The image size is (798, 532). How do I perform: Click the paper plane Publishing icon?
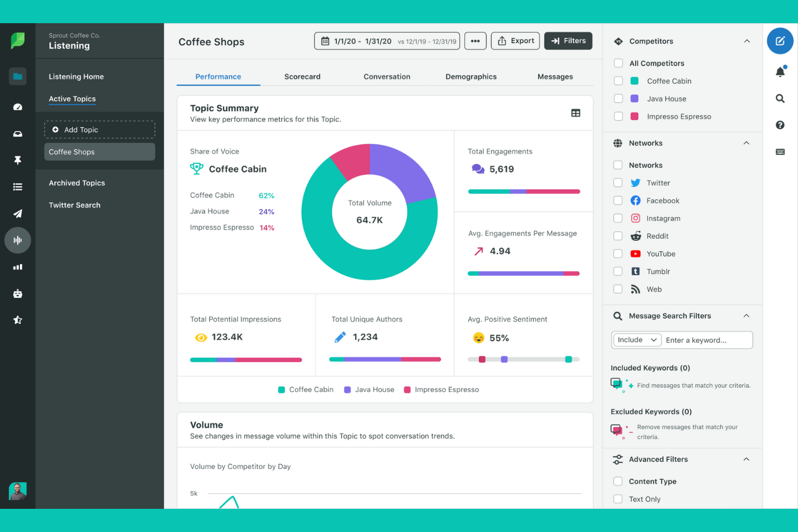pyautogui.click(x=18, y=213)
